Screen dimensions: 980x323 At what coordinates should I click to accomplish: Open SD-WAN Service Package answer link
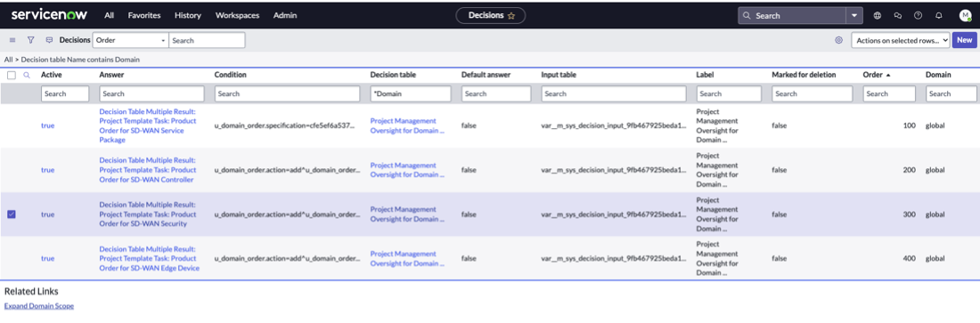point(148,125)
